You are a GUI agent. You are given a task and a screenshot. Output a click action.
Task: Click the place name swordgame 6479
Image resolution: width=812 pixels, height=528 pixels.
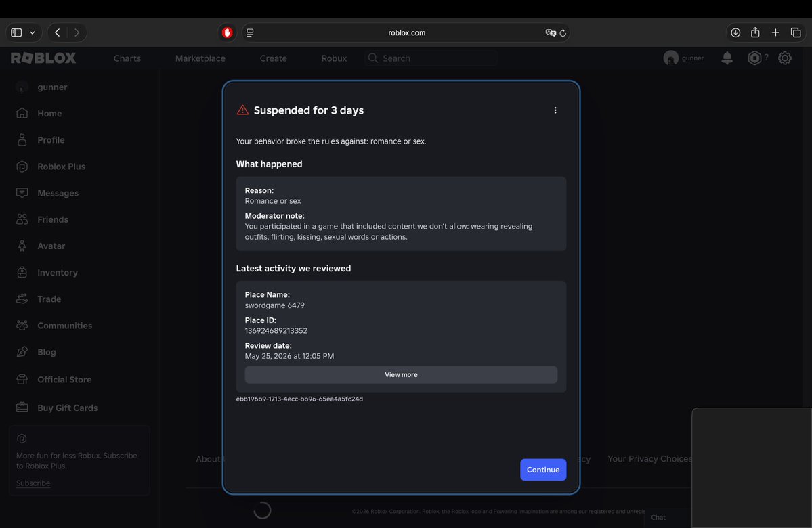274,305
